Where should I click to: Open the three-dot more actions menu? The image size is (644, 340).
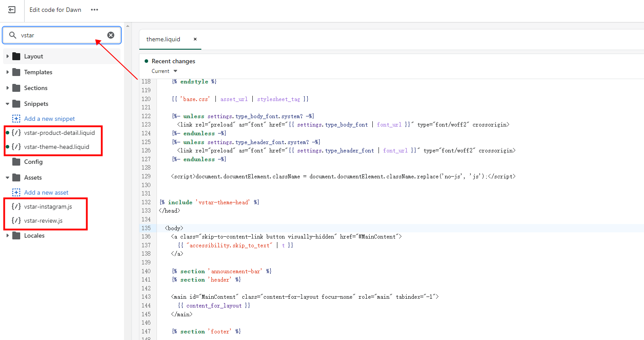click(95, 10)
